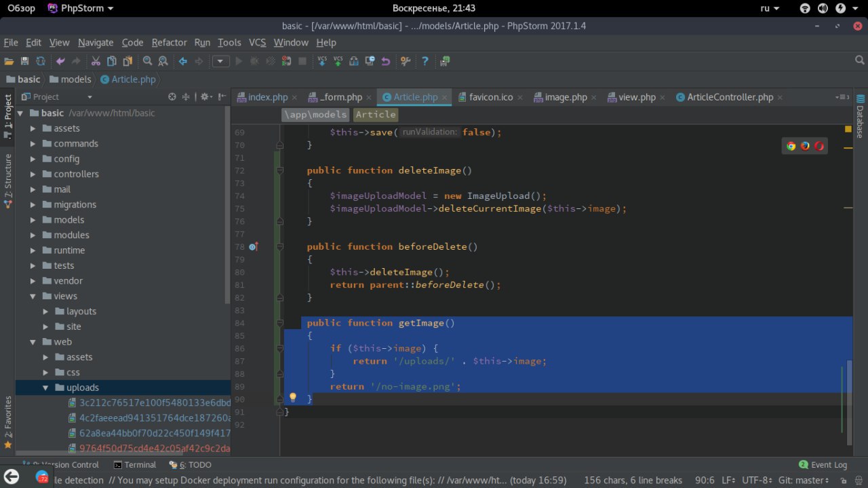Viewport: 868px width, 488px height.
Task: Open Settings via the wrench icon
Action: (406, 61)
